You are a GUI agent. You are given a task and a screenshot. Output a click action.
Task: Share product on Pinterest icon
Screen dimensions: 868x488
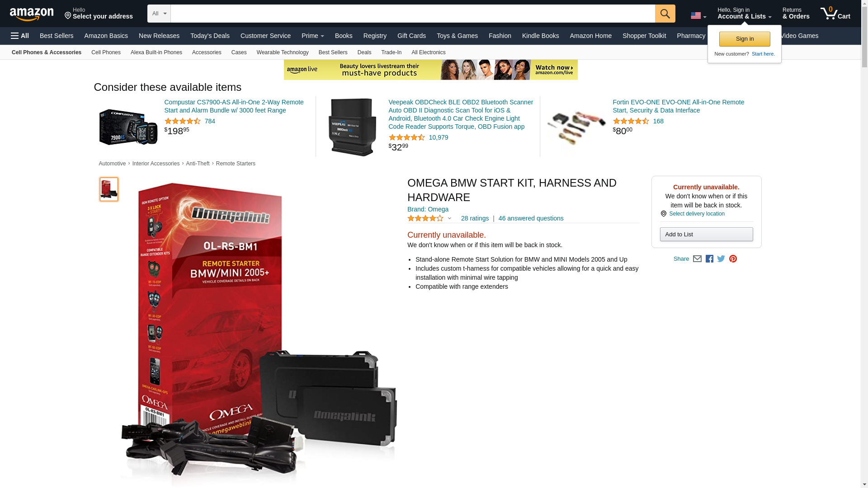tap(733, 259)
